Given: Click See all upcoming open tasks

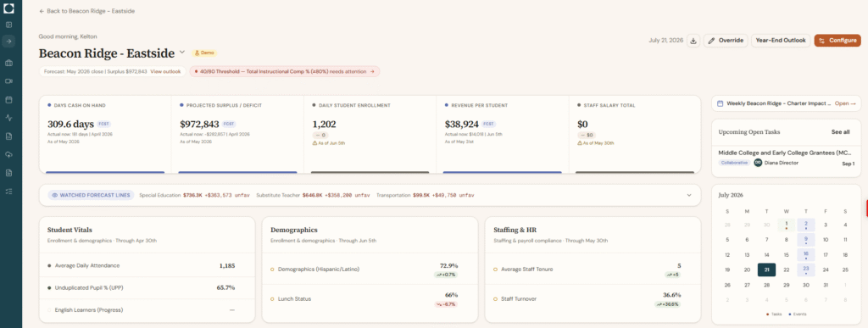Looking at the screenshot, I should point(840,131).
